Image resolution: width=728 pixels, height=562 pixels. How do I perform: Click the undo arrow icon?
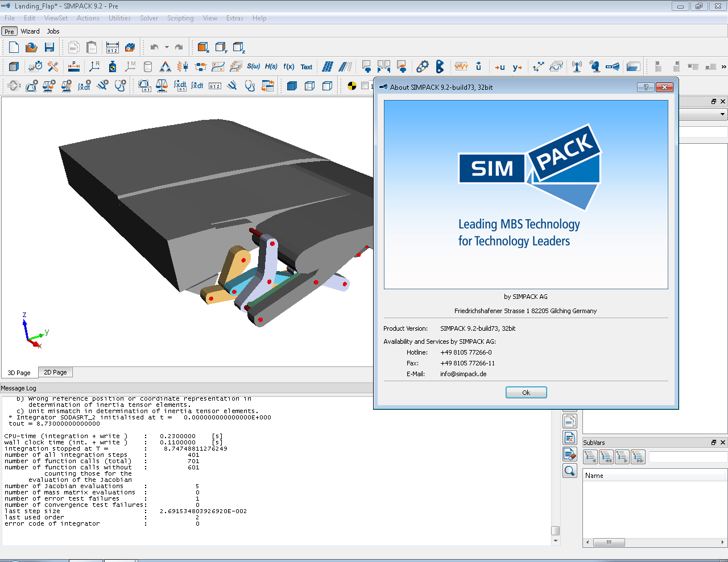point(154,47)
